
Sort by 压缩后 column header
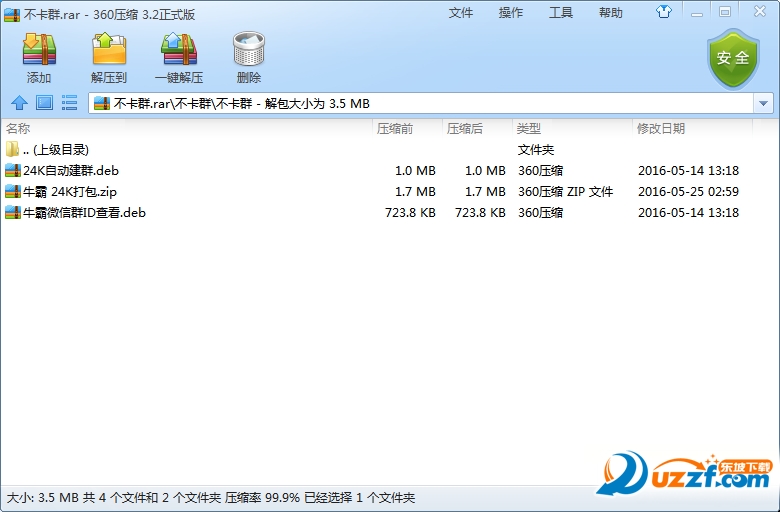[x=477, y=129]
